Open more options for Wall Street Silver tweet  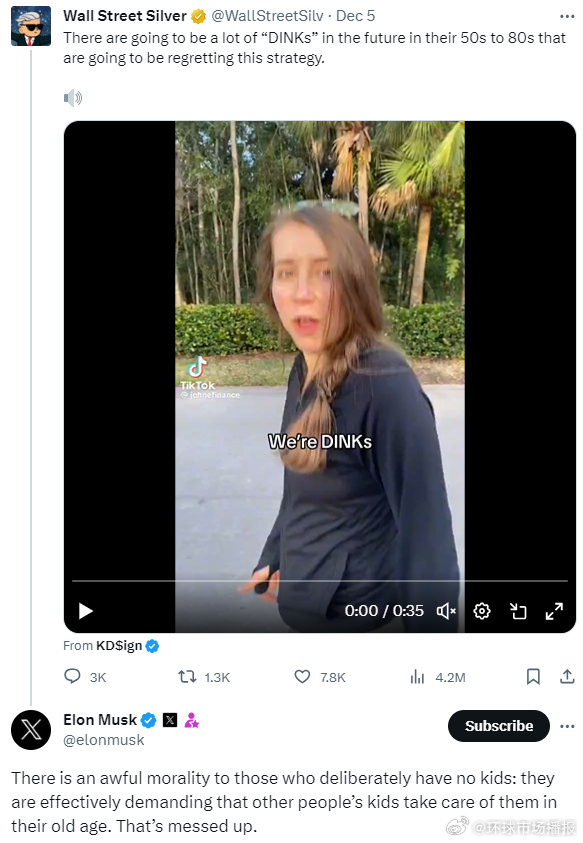[x=567, y=16]
